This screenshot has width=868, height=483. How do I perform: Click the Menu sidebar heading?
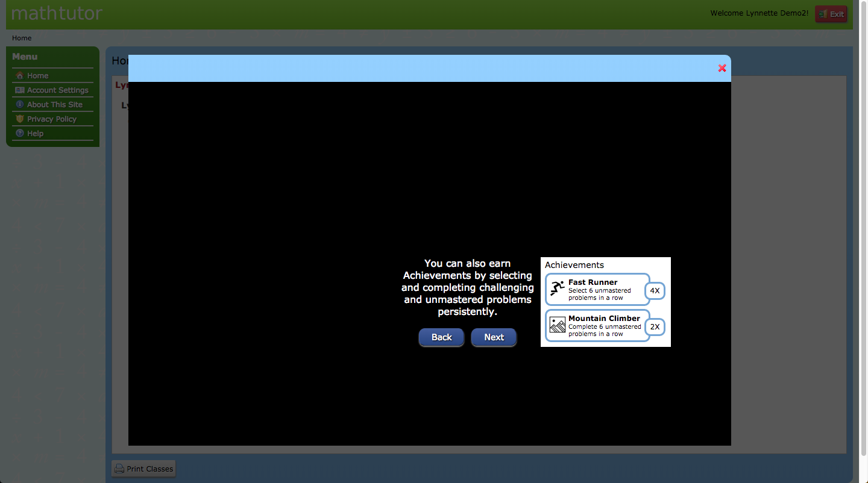click(25, 57)
